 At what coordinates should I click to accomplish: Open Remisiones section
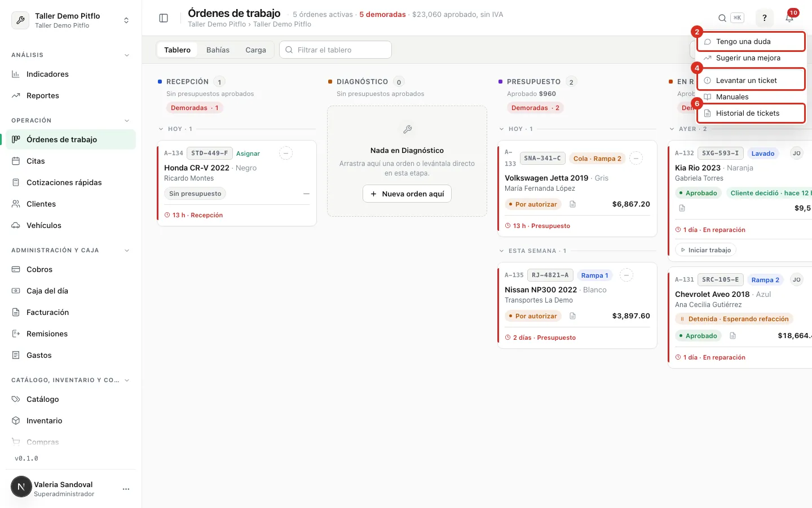70,334
